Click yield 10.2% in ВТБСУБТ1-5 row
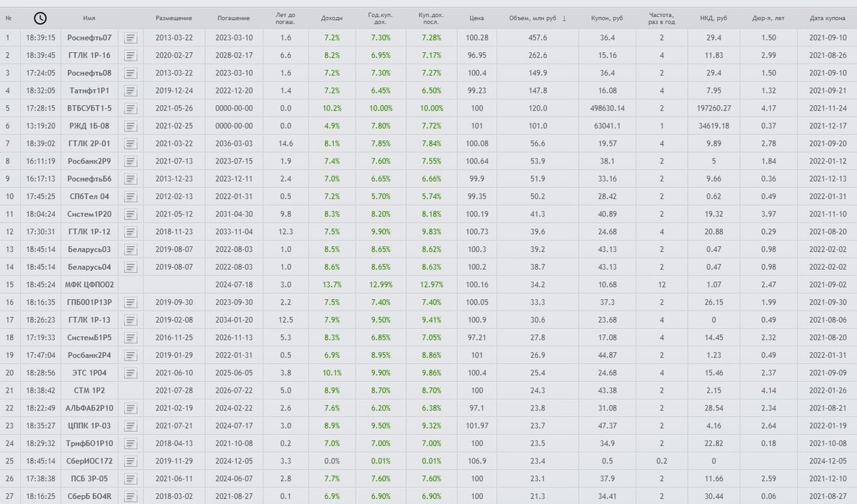Image resolution: width=857 pixels, height=504 pixels. pos(332,109)
